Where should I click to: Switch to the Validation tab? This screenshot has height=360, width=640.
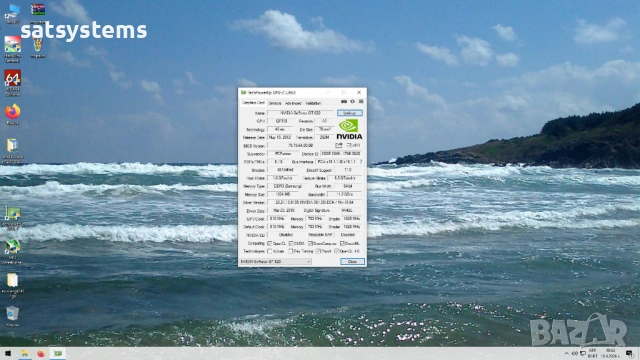coord(313,103)
